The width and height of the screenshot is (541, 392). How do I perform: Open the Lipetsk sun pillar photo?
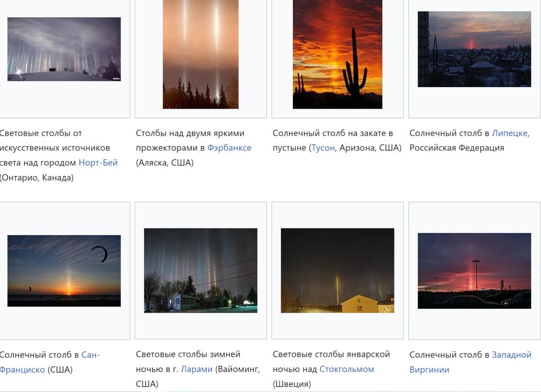pos(474,49)
